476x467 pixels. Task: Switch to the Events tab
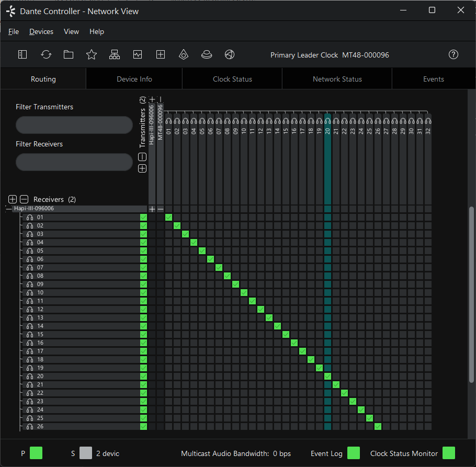[x=434, y=79]
